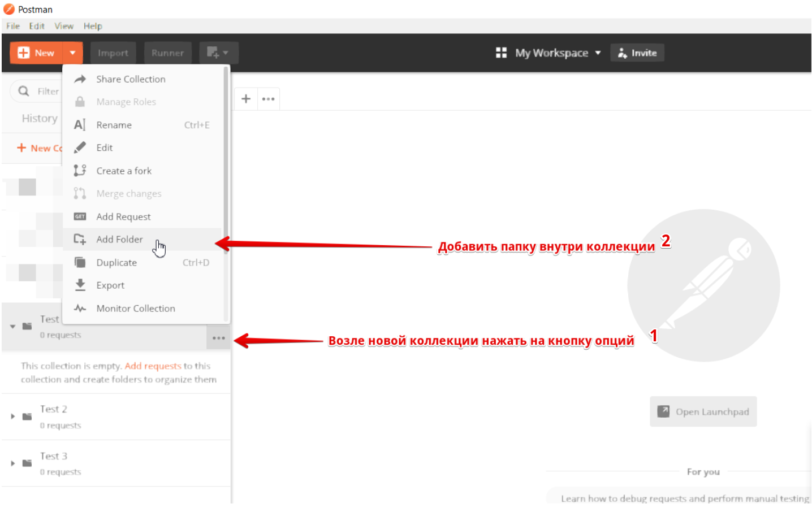Click the New Collection plus link
Screen dimensions: 812x508
tap(40, 148)
